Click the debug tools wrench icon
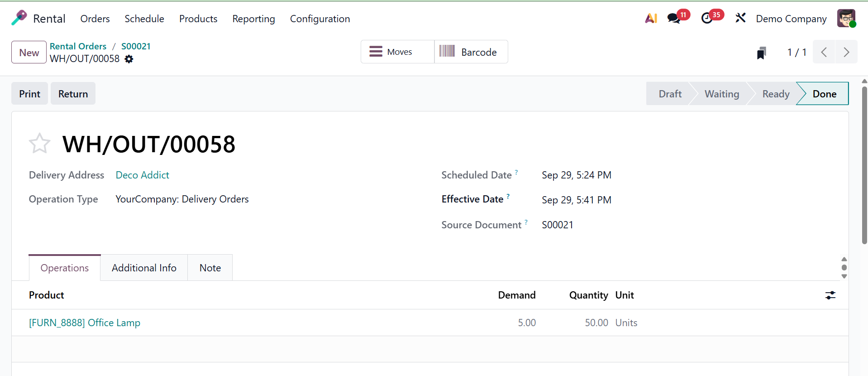This screenshot has height=376, width=868. (740, 18)
